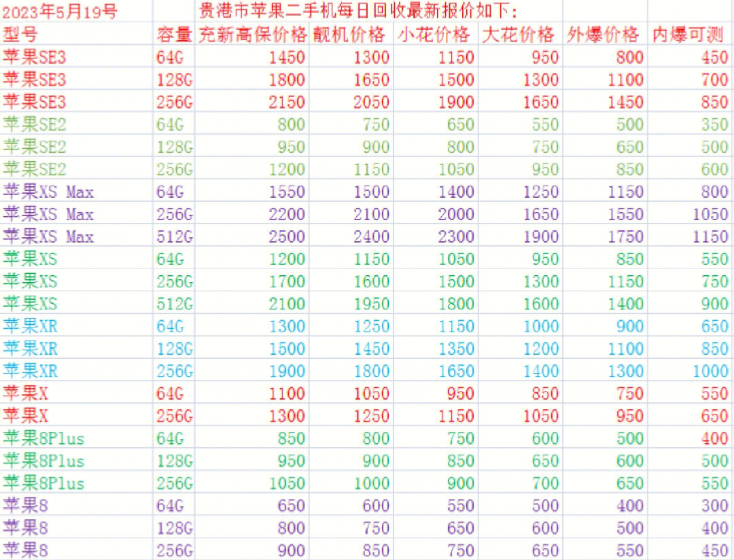This screenshot has width=734, height=560.
Task: Click the 靓机价格 column header
Action: pyautogui.click(x=349, y=34)
